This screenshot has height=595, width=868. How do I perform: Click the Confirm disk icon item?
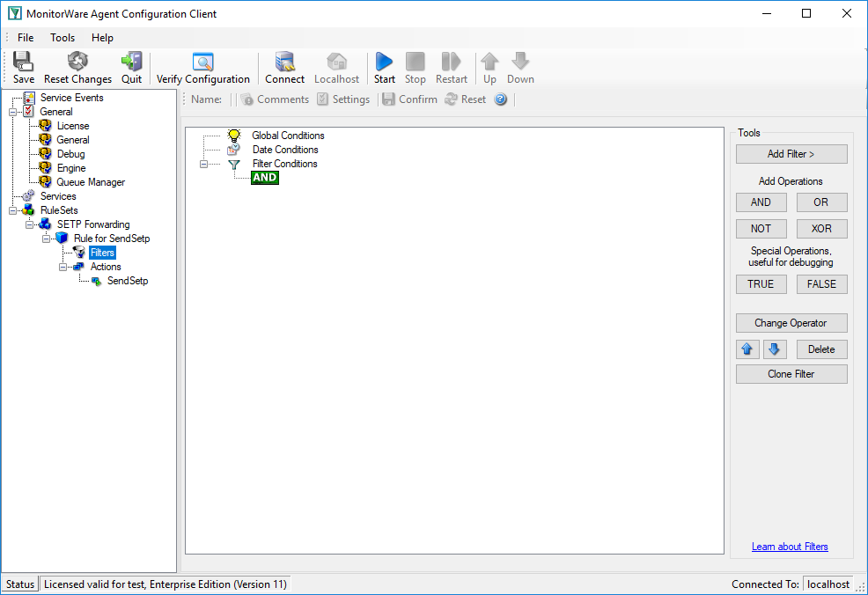(409, 99)
